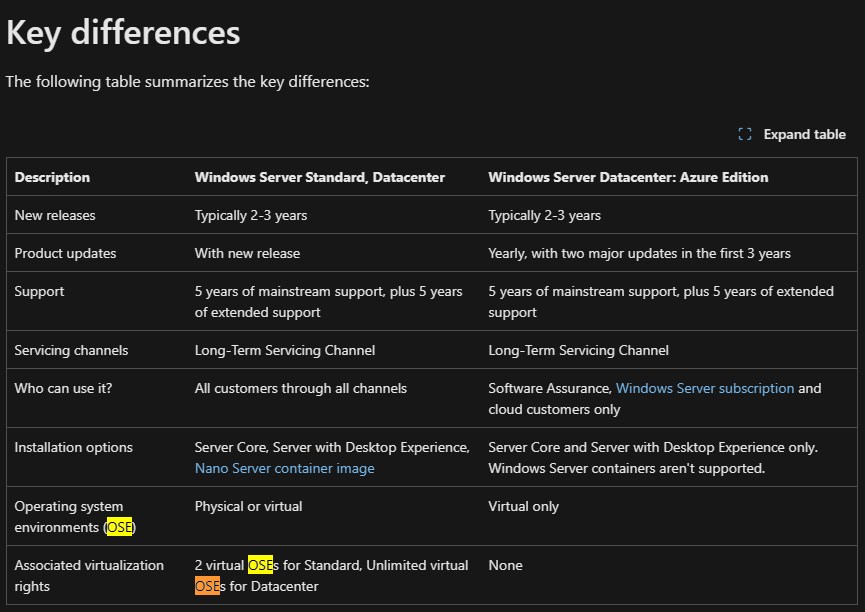Screen dimensions: 865x612
Task: Click the orange-highlighted OSE before 'for Datacenter'
Action: 207,586
